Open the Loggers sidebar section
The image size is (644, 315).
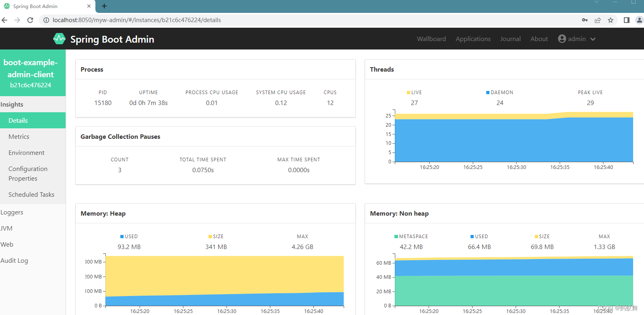click(33, 212)
